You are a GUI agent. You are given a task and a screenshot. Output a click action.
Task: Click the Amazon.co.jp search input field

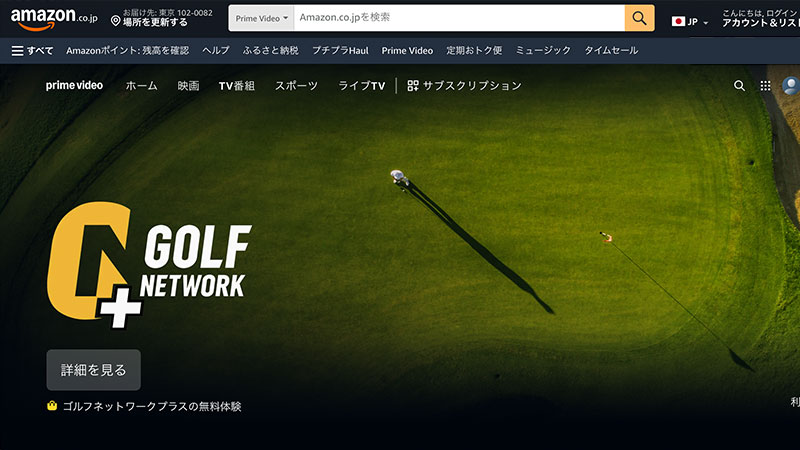(x=459, y=18)
